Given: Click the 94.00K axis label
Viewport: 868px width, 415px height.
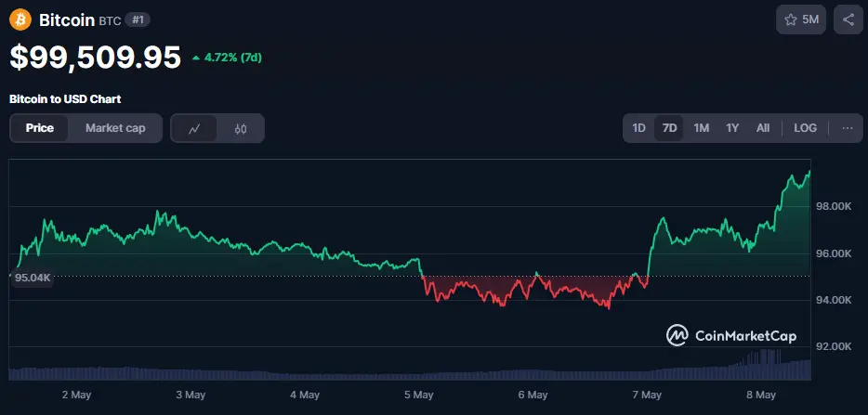Looking at the screenshot, I should [x=833, y=300].
